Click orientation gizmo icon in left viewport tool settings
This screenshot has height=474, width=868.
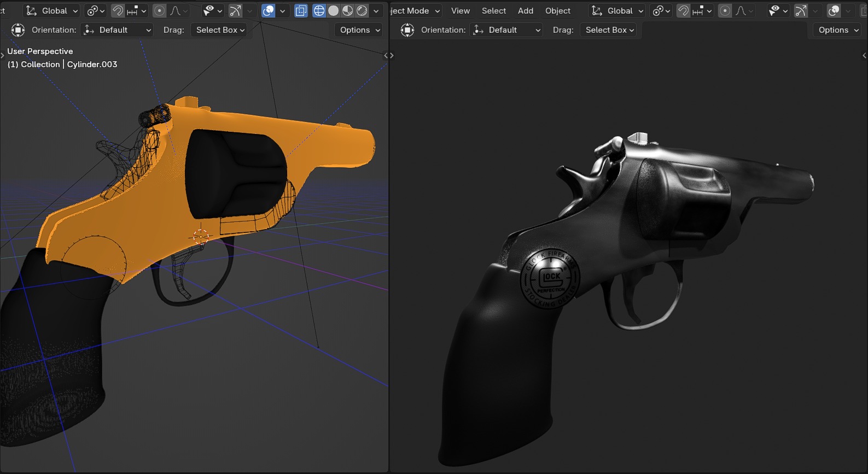[x=18, y=30]
